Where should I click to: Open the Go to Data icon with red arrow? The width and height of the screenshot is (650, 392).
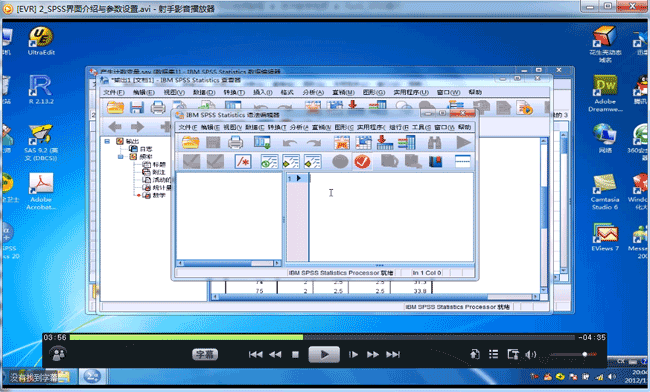[385, 143]
